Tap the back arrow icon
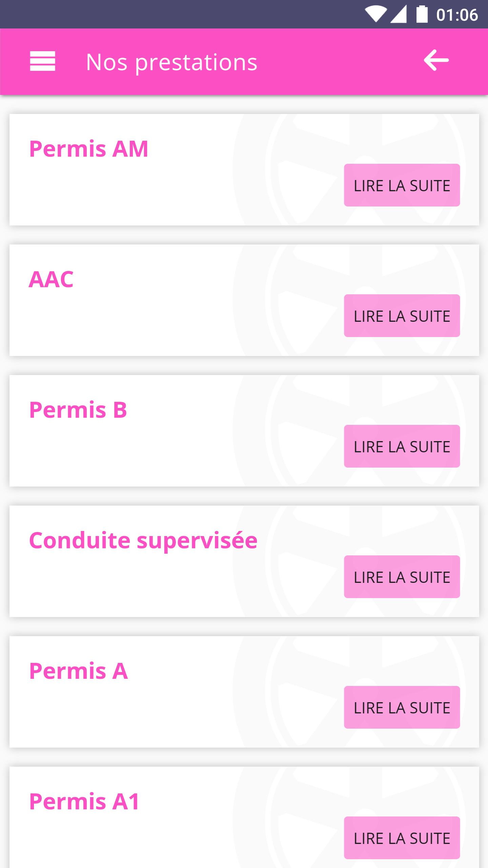The height and width of the screenshot is (868, 488). tap(436, 60)
